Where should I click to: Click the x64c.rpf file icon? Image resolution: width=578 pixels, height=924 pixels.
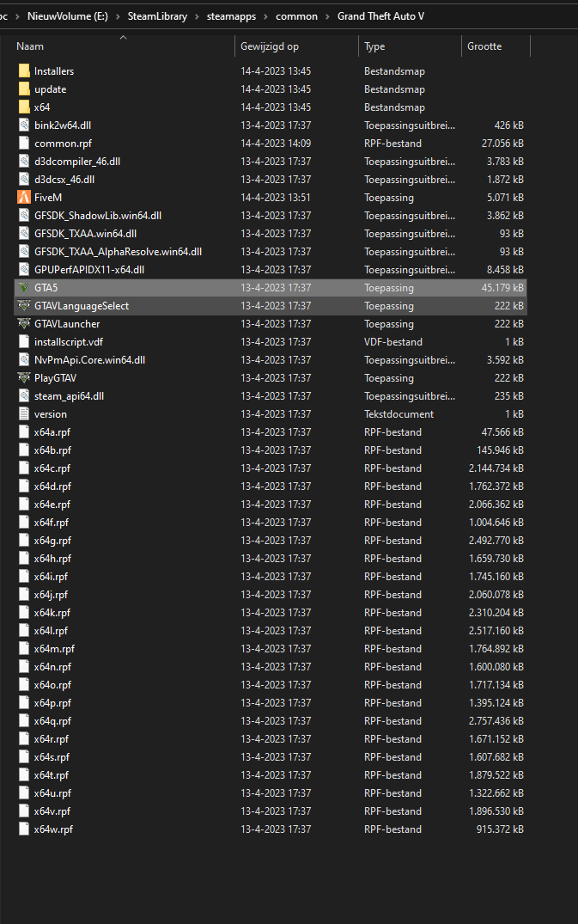(24, 468)
